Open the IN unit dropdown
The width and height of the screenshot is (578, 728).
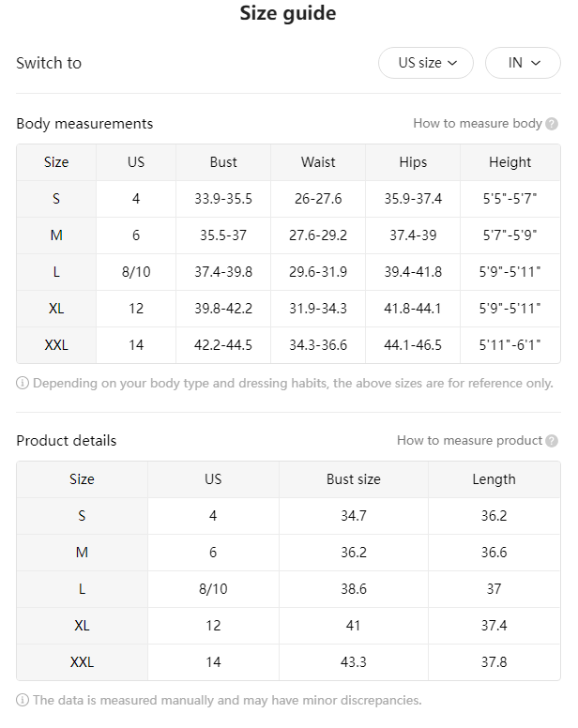click(523, 63)
